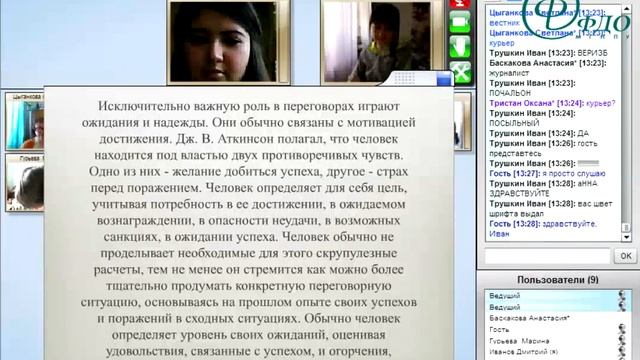Click Цыганкова Светлана's message 'вестник'

[504, 23]
